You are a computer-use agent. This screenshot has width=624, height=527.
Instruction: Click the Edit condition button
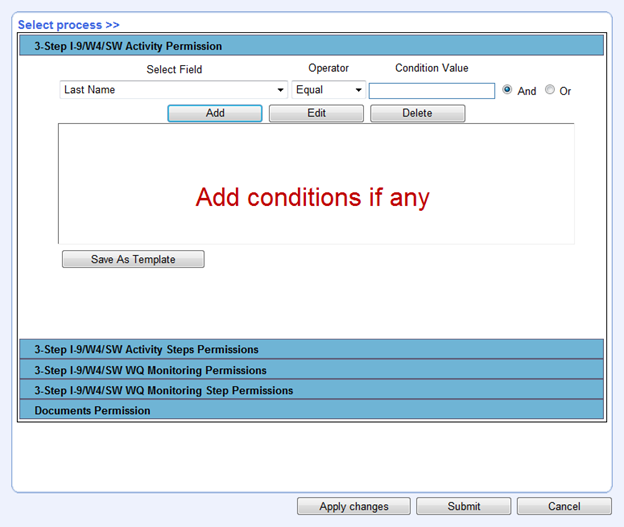pos(316,113)
